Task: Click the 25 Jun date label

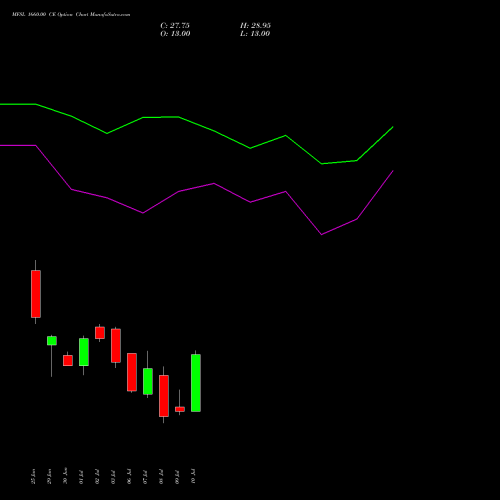Action: pos(33,476)
